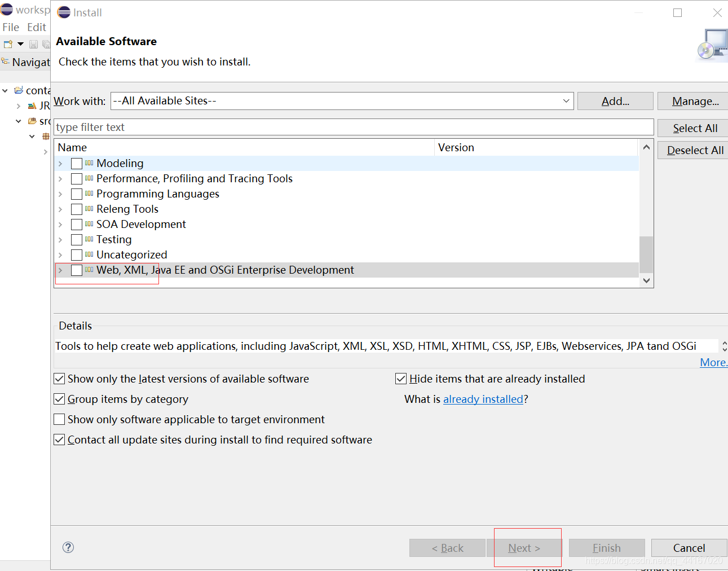Click the Save icon in the toolbar

33,44
